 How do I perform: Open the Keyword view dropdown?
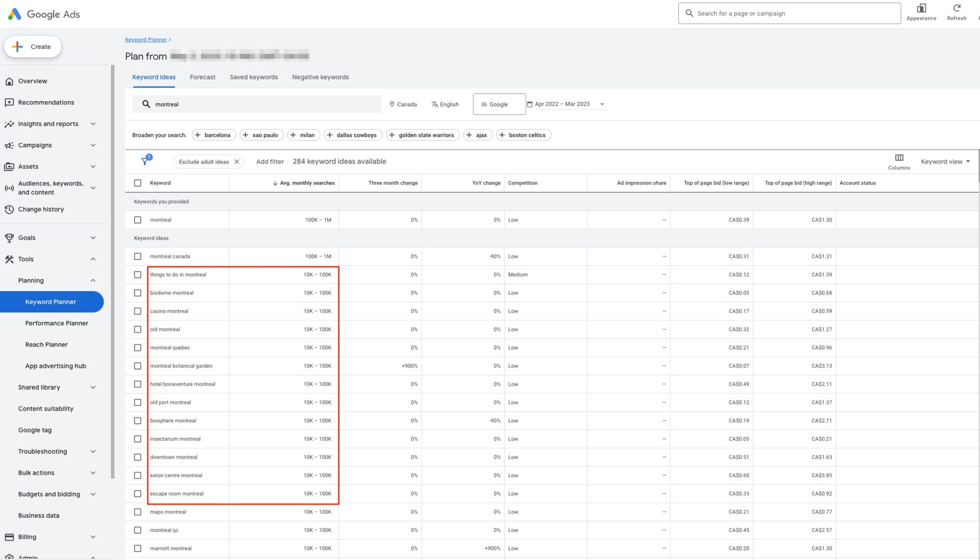click(945, 162)
